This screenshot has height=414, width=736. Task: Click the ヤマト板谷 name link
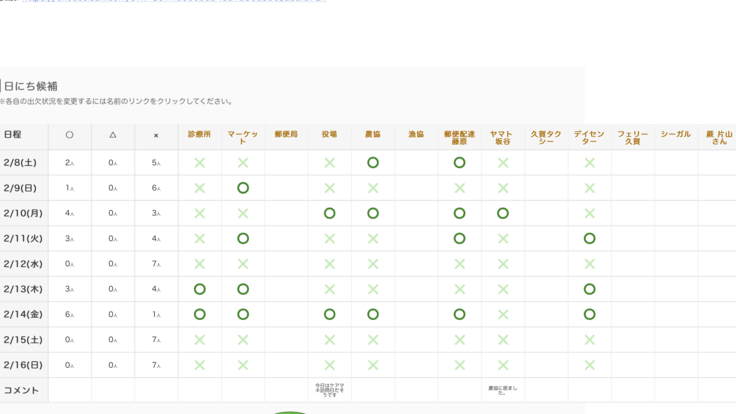(x=502, y=137)
